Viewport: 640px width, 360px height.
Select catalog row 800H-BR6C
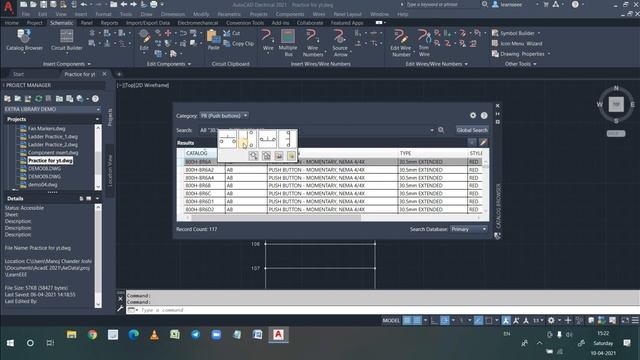click(x=333, y=193)
